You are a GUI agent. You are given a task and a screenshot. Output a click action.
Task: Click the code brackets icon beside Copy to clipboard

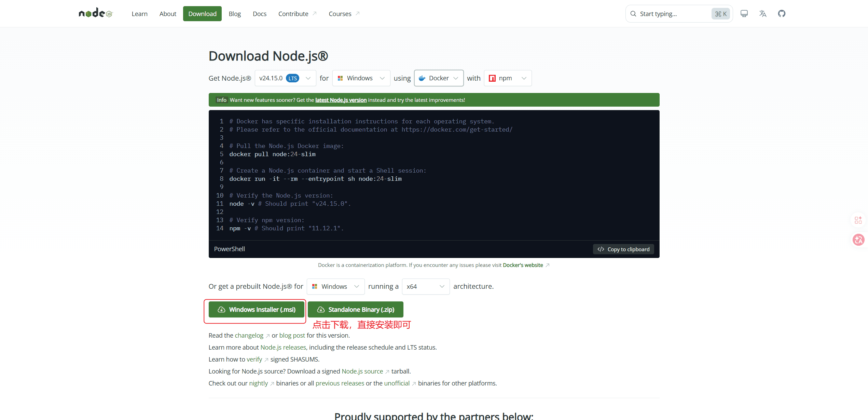[601, 249]
